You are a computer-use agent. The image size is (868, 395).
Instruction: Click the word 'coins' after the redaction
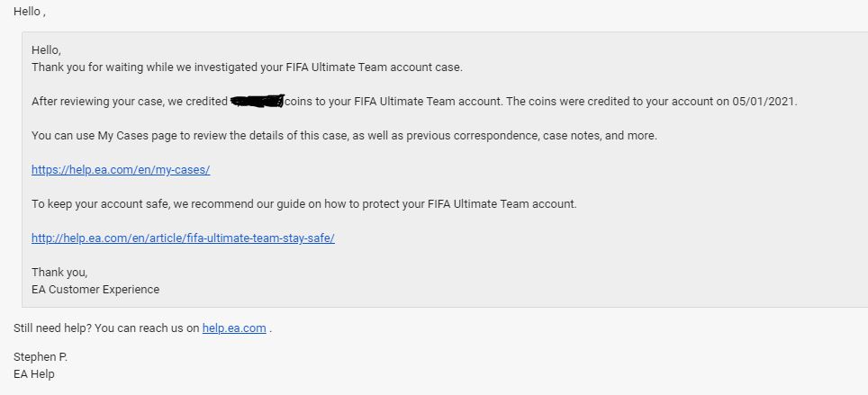(x=302, y=102)
